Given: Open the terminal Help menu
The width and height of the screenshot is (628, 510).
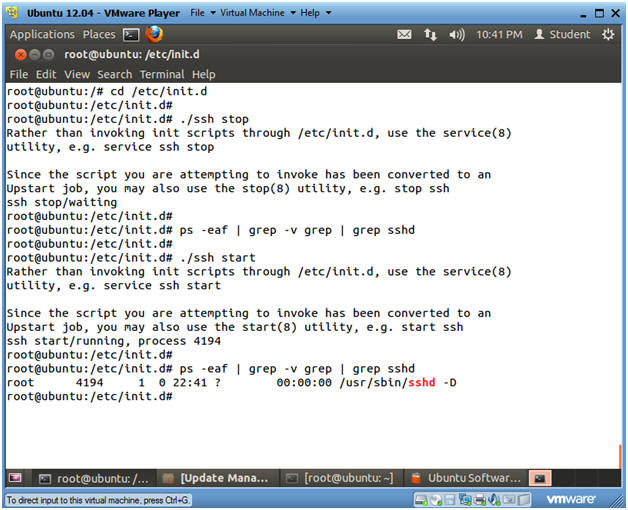Looking at the screenshot, I should pos(203,75).
